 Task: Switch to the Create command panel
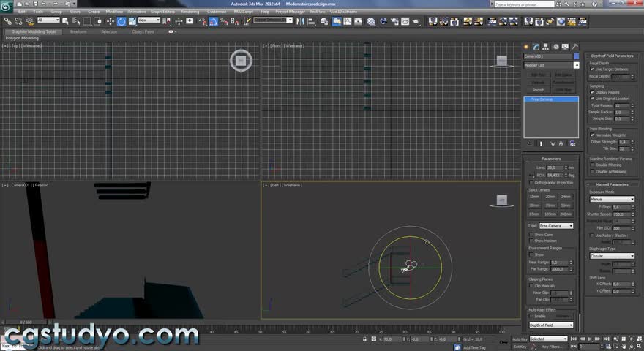coord(525,47)
